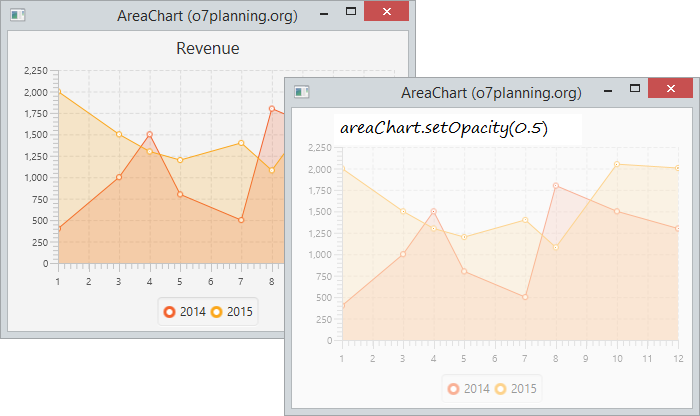The height and width of the screenshot is (416, 700).
Task: Click the app icon in the back window title bar
Action: click(x=18, y=15)
